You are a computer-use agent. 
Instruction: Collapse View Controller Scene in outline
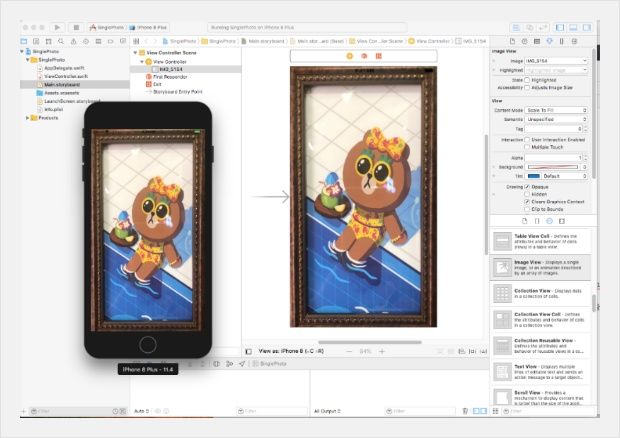135,53
